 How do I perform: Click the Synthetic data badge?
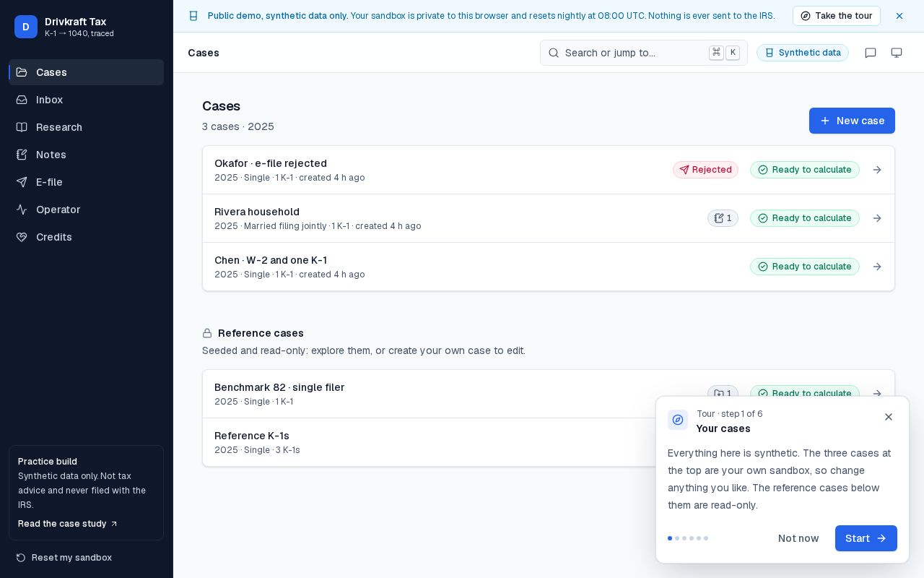[x=803, y=53]
